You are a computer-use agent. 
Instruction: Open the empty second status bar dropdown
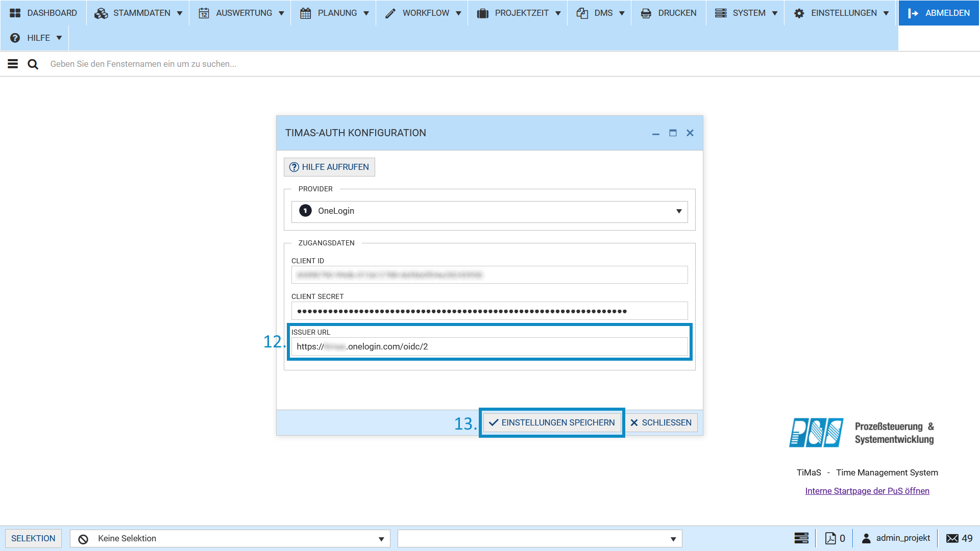540,538
